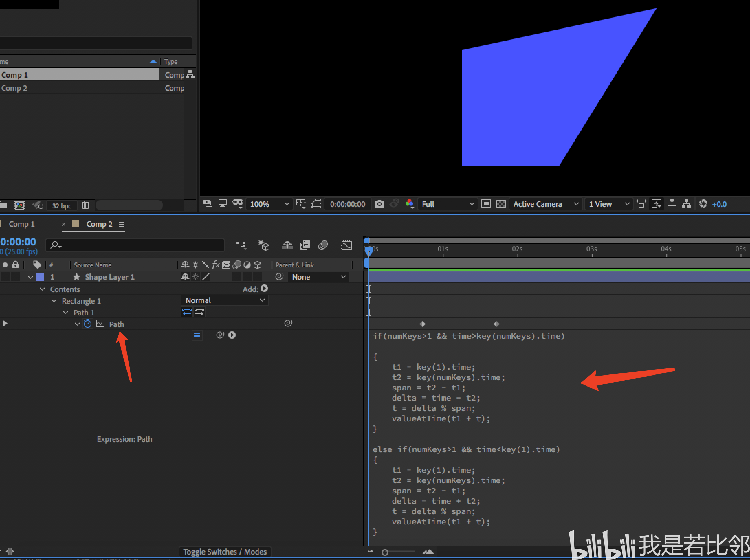Viewport: 750px width, 560px height.
Task: Open the 1 View layout dropdown
Action: [609, 204]
